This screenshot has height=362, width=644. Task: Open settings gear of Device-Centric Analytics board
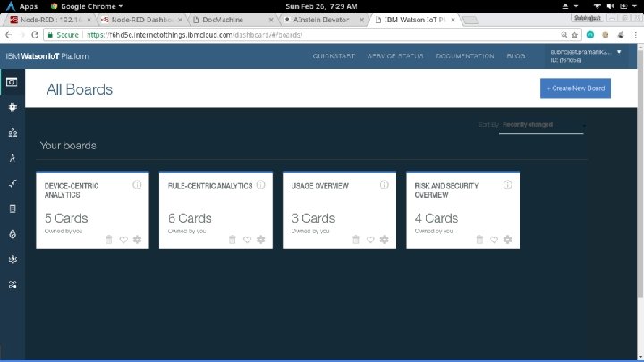(x=137, y=240)
